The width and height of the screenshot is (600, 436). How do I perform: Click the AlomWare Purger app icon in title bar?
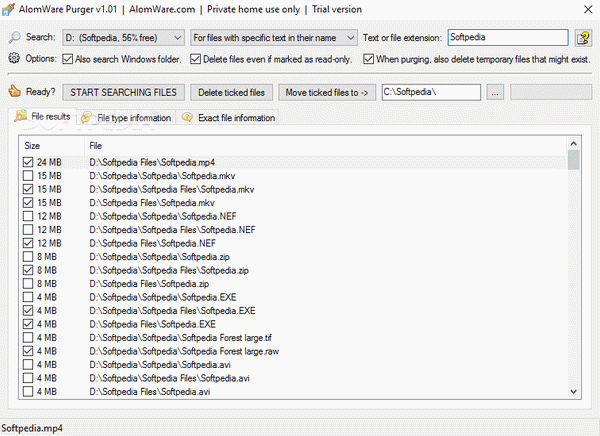coord(8,9)
